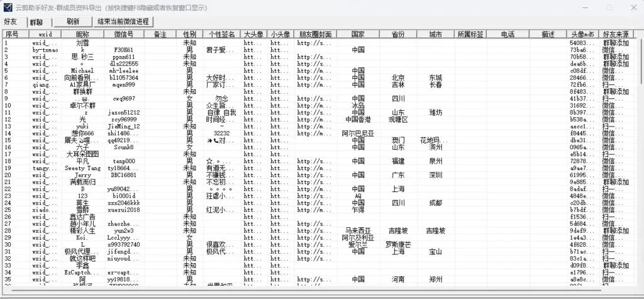
Task: Click the 结束当前微信进程 button
Action: [123, 21]
